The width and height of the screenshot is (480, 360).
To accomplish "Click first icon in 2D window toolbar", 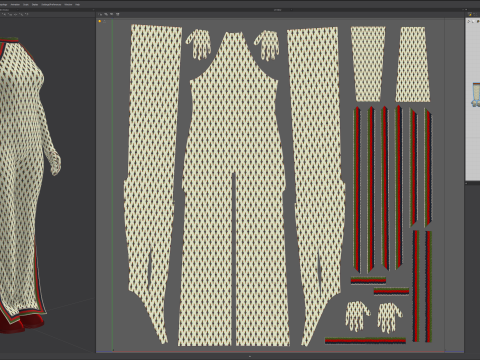I will [100, 14].
